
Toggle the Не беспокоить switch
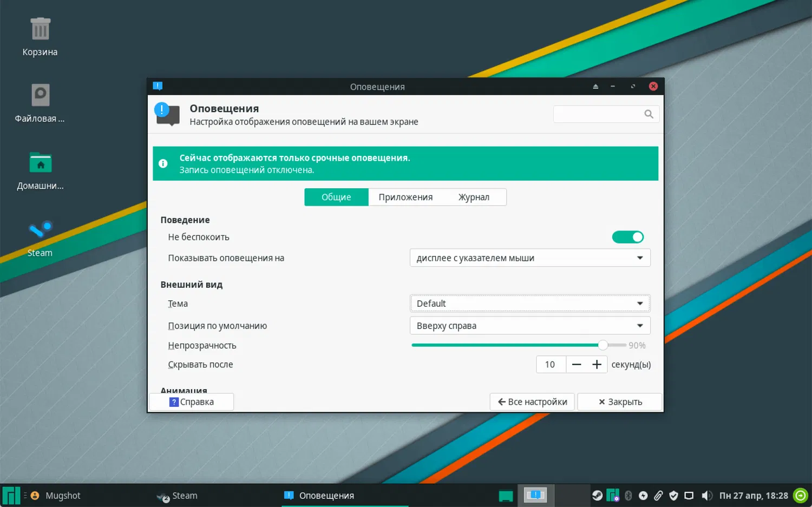click(628, 237)
